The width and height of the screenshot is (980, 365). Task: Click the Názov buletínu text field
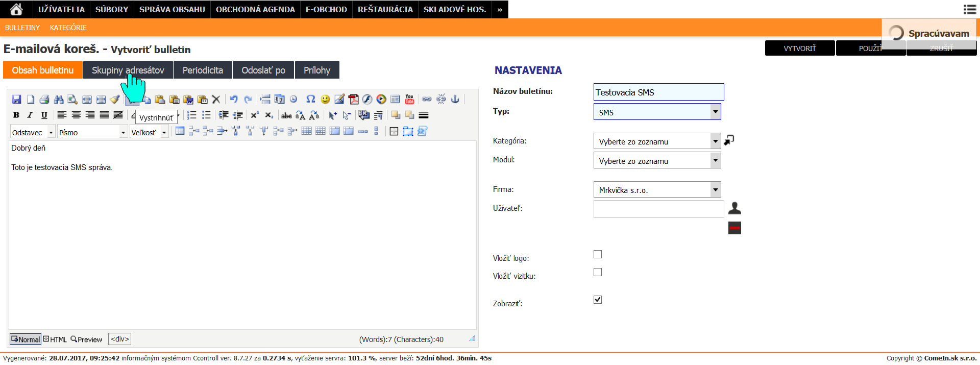click(x=658, y=92)
